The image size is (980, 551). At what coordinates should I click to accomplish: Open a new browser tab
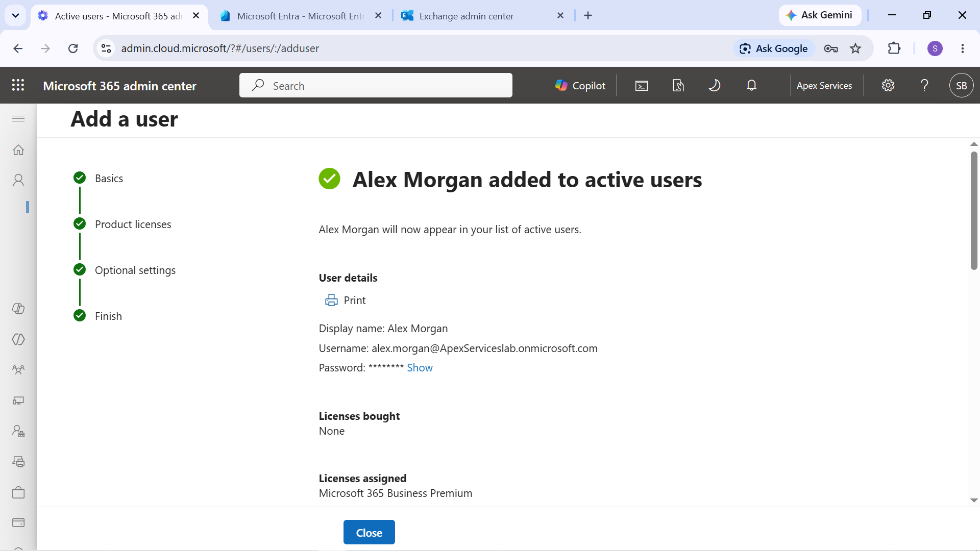pos(588,16)
